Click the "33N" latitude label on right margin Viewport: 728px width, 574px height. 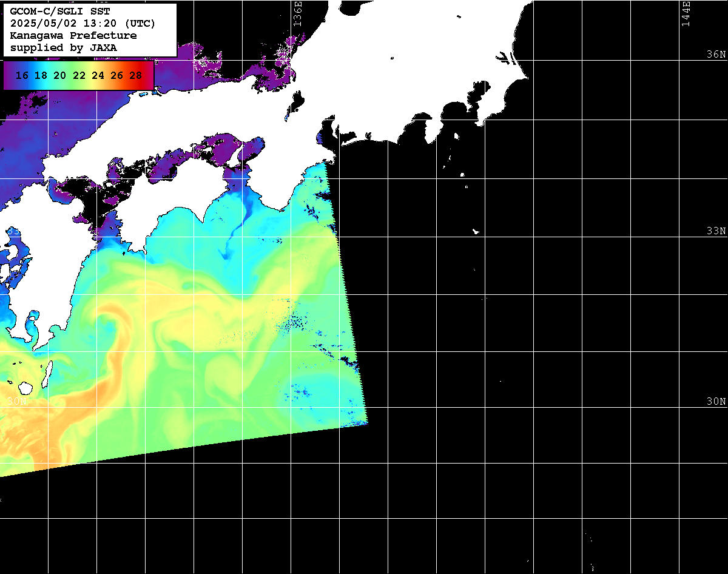pyautogui.click(x=716, y=231)
